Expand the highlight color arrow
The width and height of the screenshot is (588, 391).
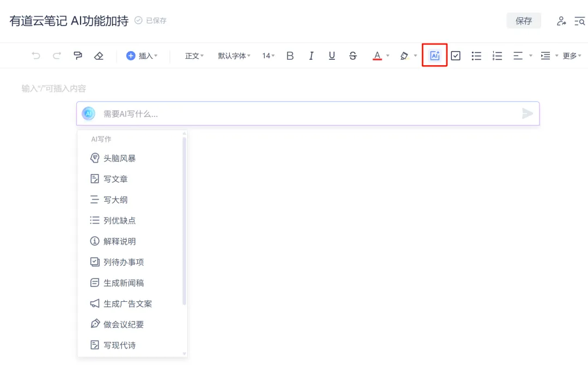(x=415, y=56)
